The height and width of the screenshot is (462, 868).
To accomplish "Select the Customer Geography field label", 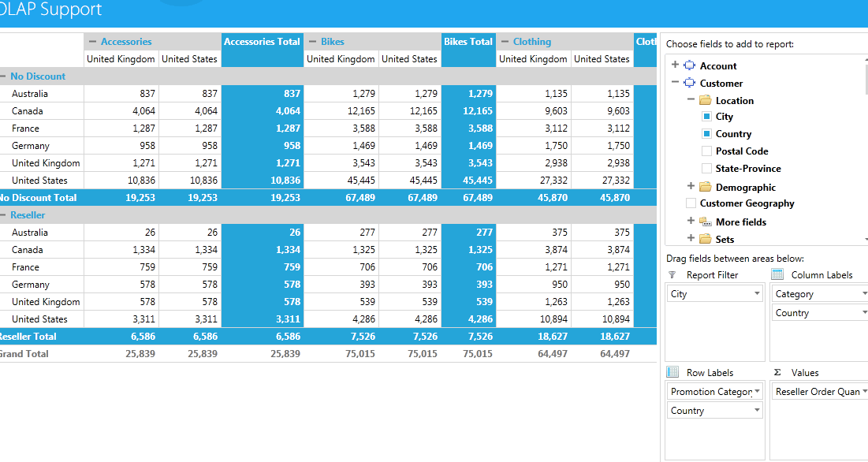I will (x=747, y=203).
